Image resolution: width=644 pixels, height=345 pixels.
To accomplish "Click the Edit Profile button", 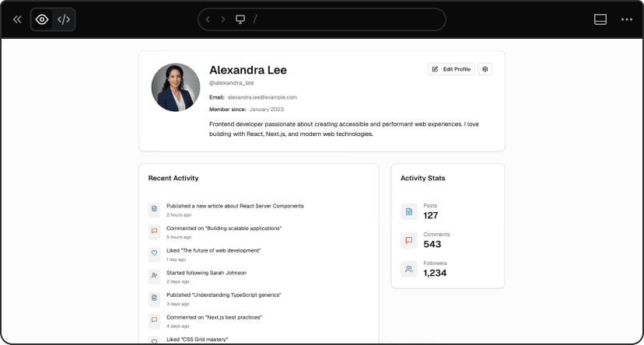I will [451, 69].
